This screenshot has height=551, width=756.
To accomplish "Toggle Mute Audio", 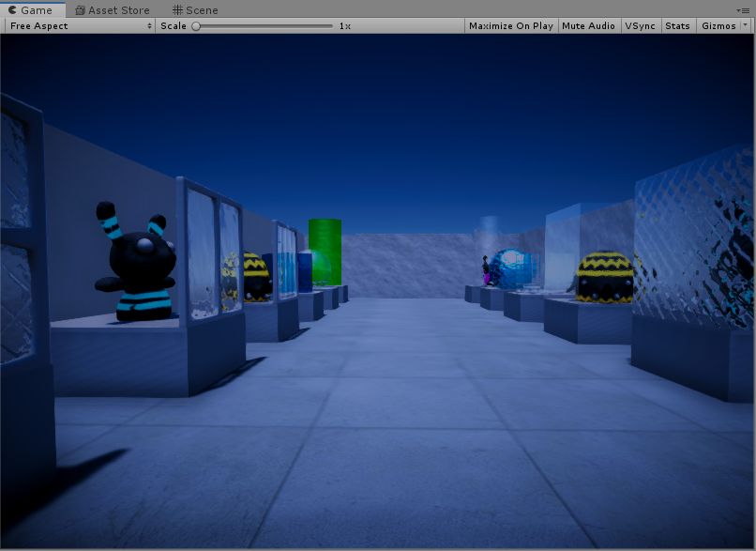I will [588, 26].
